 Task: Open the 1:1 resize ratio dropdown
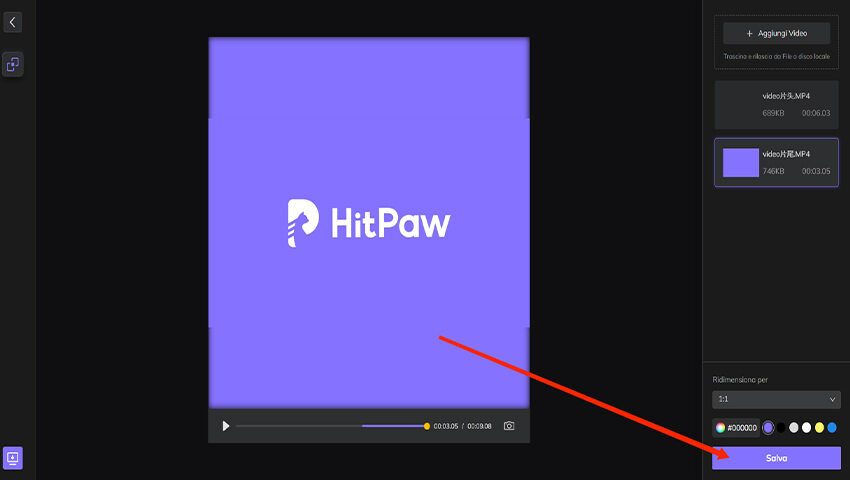pyautogui.click(x=776, y=399)
